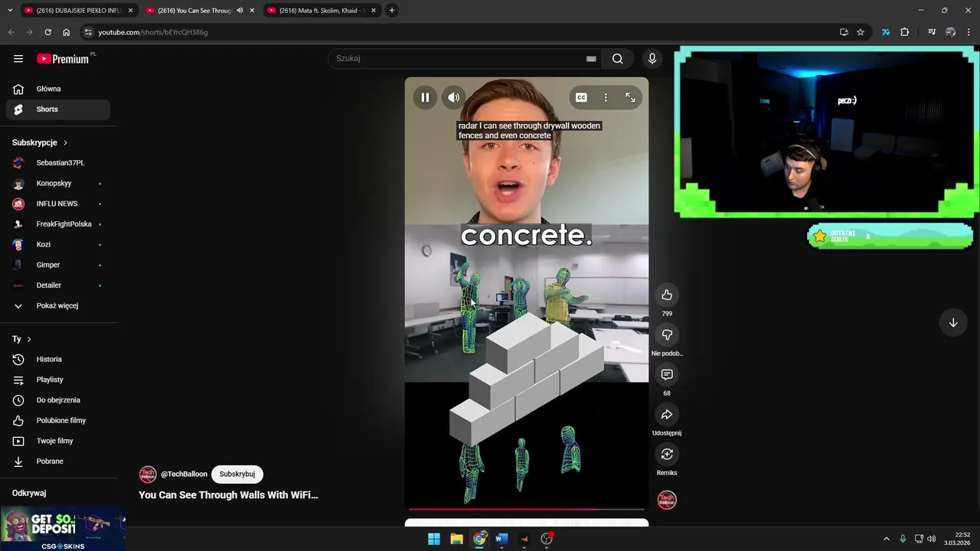Viewport: 980px width, 551px height.
Task: Go to YouTube Premium home logo
Action: point(64,58)
